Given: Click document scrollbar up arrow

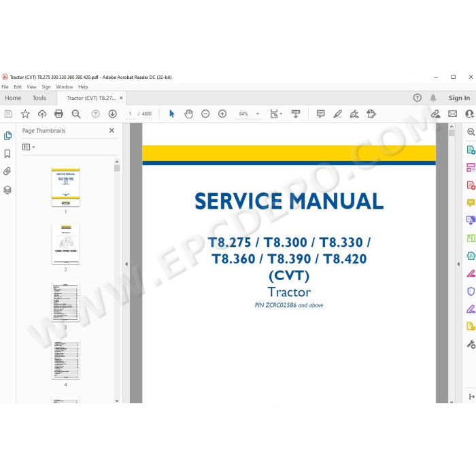Looking at the screenshot, I should [x=452, y=126].
